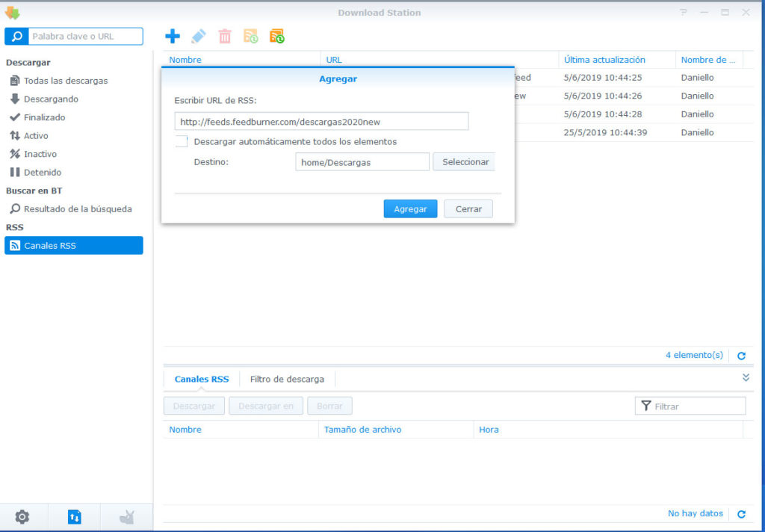The height and width of the screenshot is (532, 765).
Task: Click the orange RSS update-all icon
Action: (x=277, y=36)
